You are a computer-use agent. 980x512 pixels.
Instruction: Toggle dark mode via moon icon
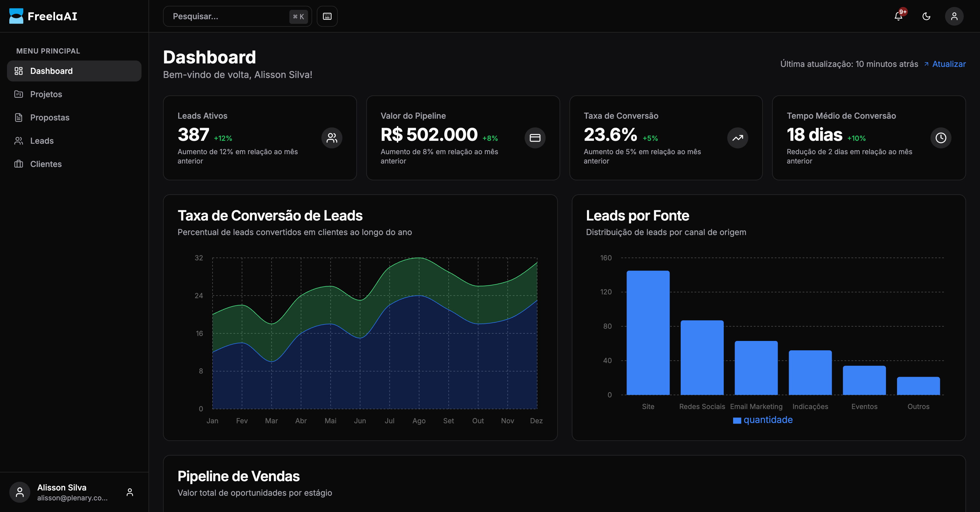click(926, 16)
